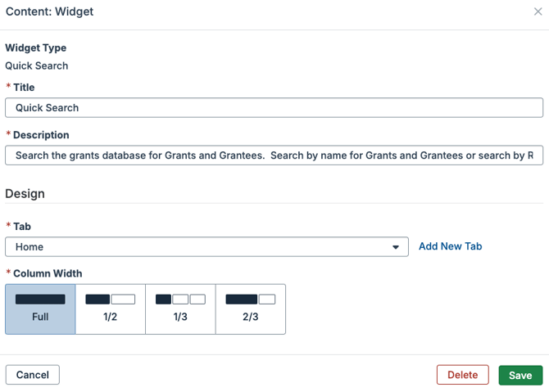Click the "Description" field label
Viewport: 549px width, 392px height.
(41, 135)
